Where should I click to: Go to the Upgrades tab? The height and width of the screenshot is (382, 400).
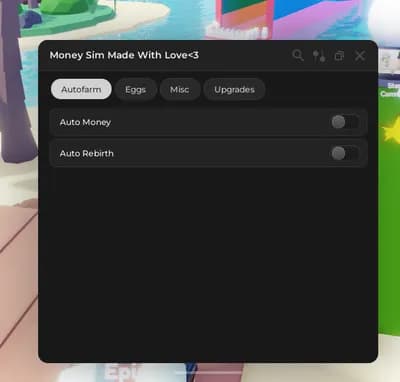click(234, 89)
